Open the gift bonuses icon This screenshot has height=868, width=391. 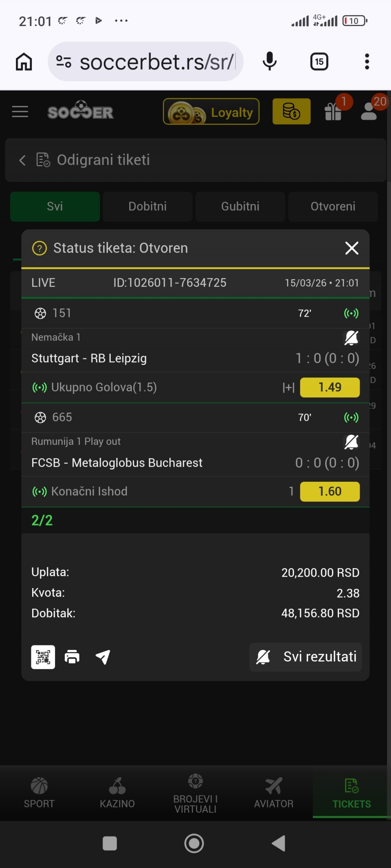pyautogui.click(x=333, y=112)
